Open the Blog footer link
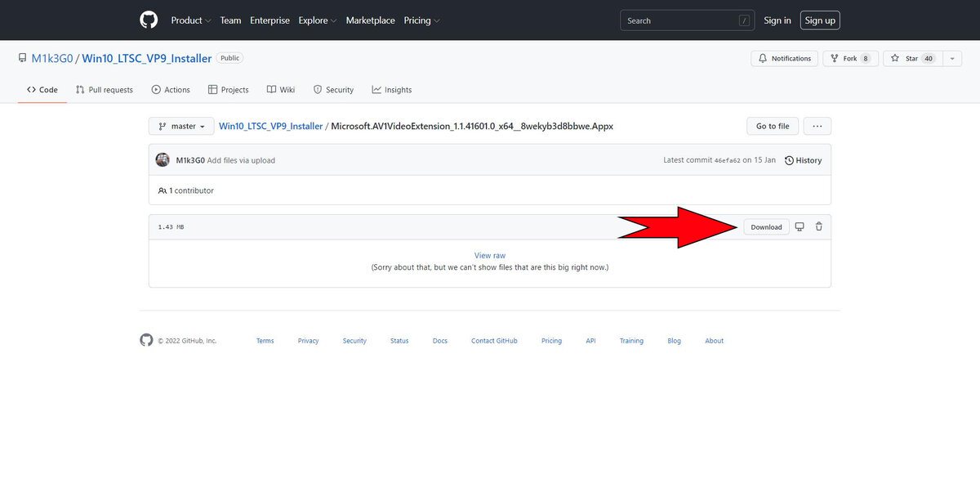This screenshot has width=980, height=479. pyautogui.click(x=674, y=341)
